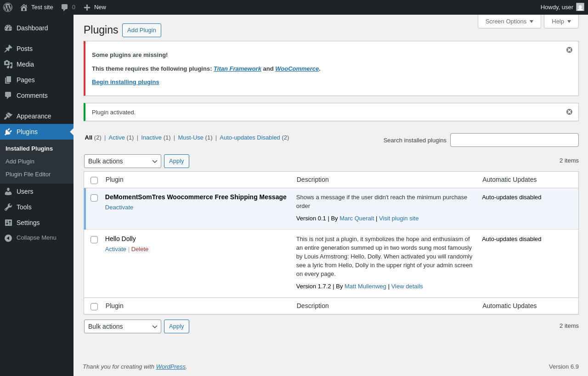Dismiss the missing plugins notice
The width and height of the screenshot is (588, 376).
tap(569, 50)
